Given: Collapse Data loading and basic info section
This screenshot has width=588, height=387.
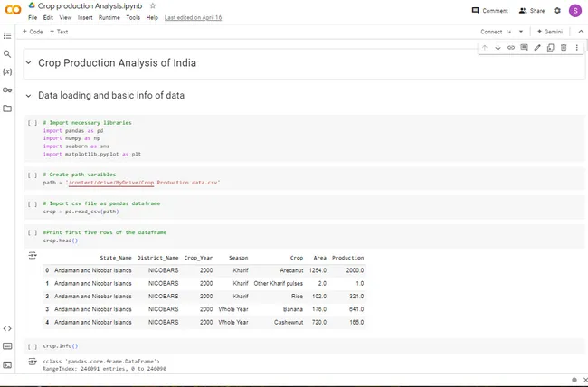Looking at the screenshot, I should pos(29,96).
